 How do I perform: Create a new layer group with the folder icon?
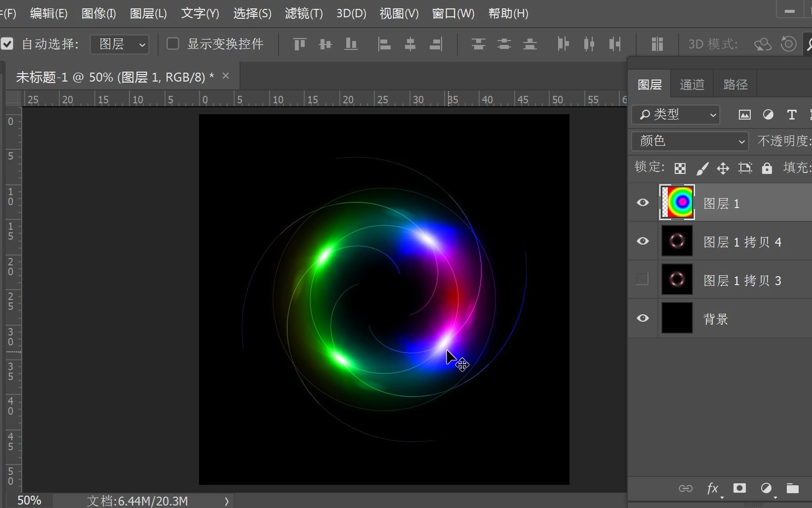pyautogui.click(x=794, y=488)
